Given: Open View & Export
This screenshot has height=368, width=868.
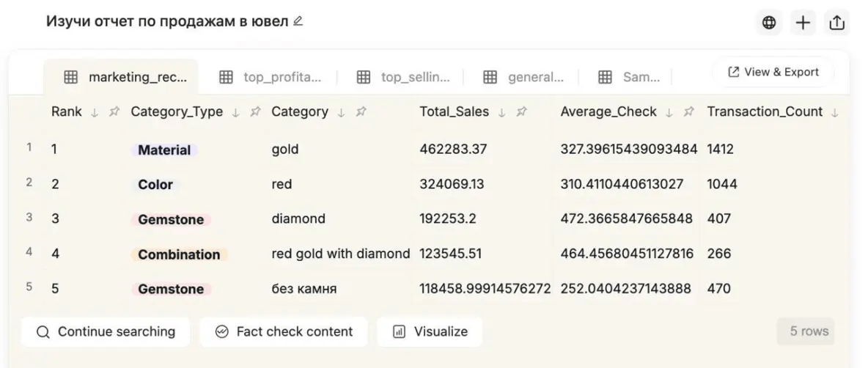Looking at the screenshot, I should (773, 72).
